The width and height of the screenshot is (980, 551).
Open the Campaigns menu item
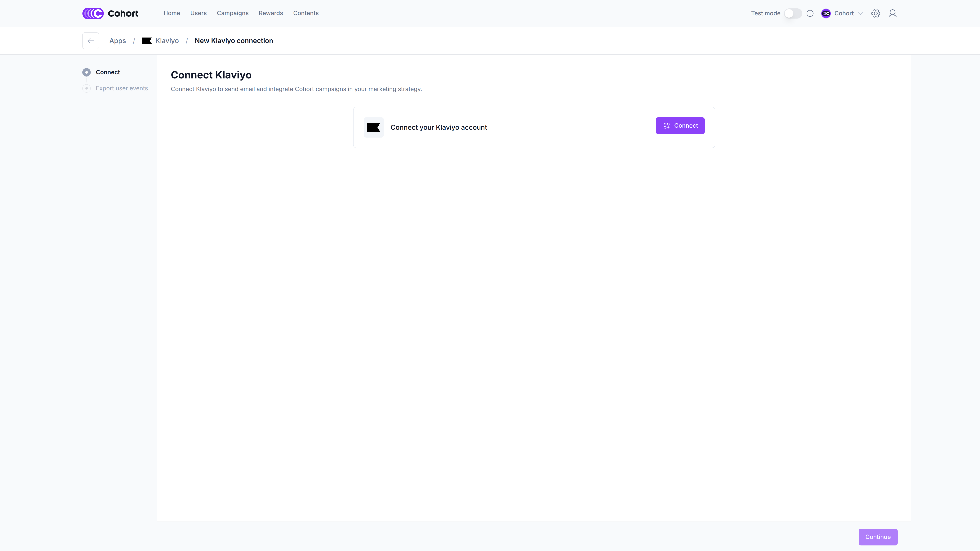[x=232, y=13]
